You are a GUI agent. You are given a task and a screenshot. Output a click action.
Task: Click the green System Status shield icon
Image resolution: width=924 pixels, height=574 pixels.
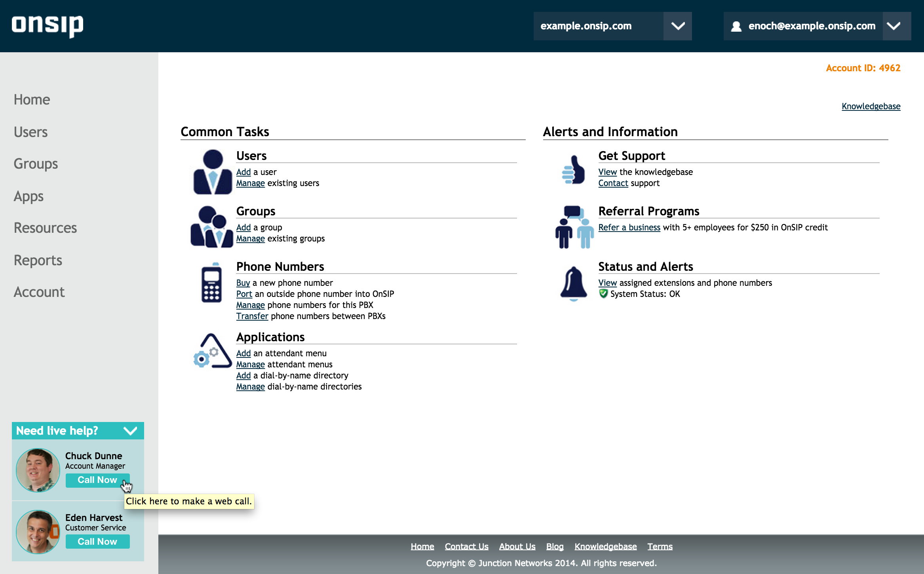[603, 294]
